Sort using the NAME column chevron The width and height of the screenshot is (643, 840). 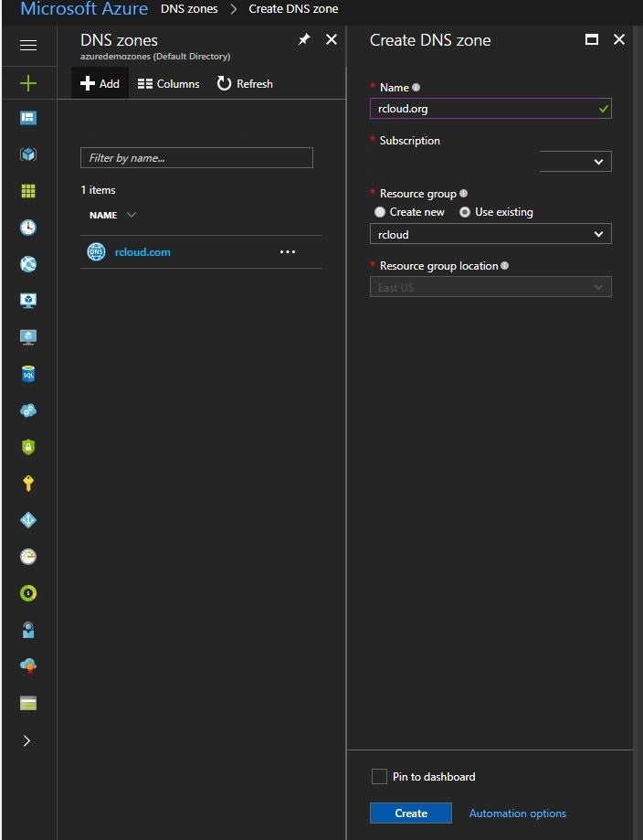point(132,215)
